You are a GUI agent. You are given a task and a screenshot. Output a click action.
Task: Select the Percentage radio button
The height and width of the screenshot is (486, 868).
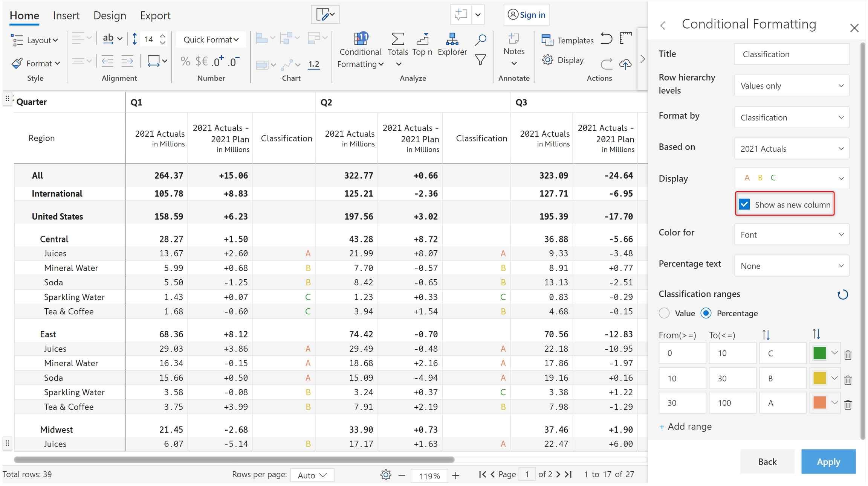point(706,313)
